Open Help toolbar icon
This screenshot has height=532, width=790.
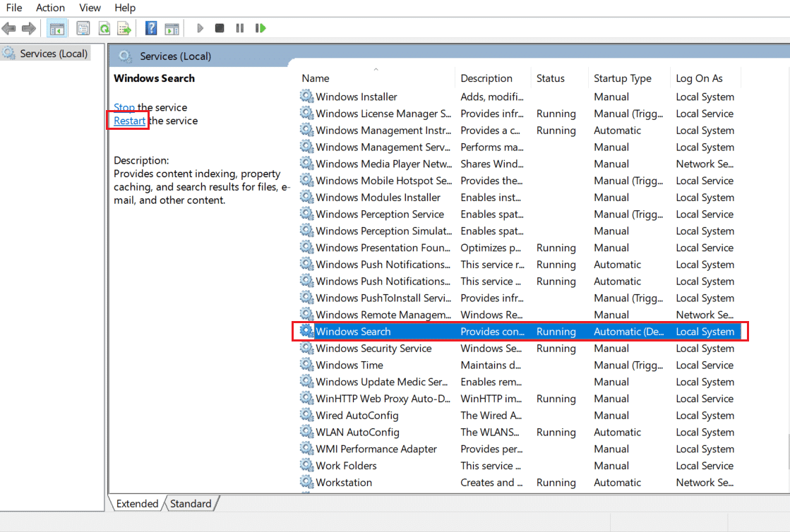[150, 28]
